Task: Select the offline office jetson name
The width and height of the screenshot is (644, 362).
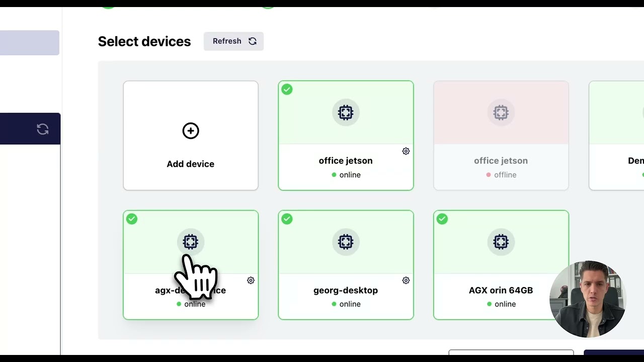Action: [x=501, y=161]
